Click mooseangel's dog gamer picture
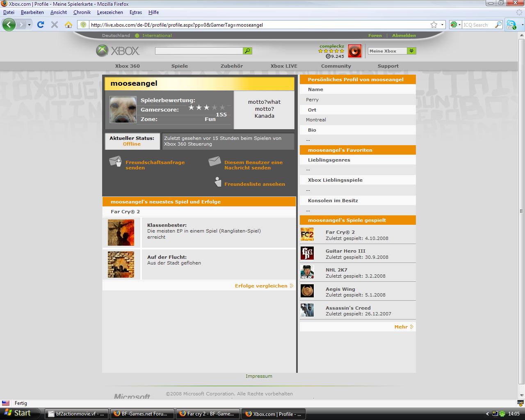This screenshot has width=525, height=420. click(123, 110)
